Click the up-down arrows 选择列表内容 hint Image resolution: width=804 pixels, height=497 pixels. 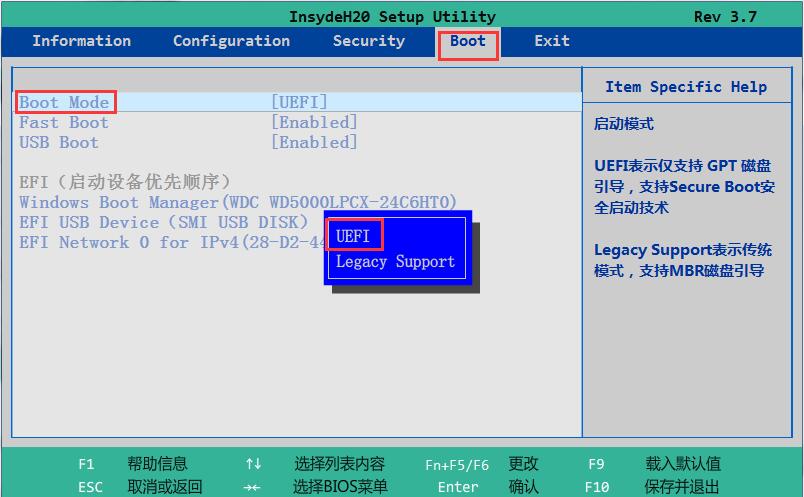click(x=315, y=464)
